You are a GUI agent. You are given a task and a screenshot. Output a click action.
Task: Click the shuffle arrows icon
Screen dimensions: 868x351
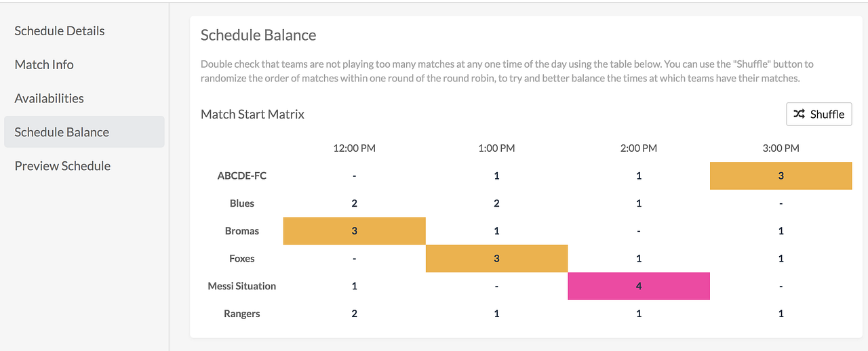click(800, 115)
